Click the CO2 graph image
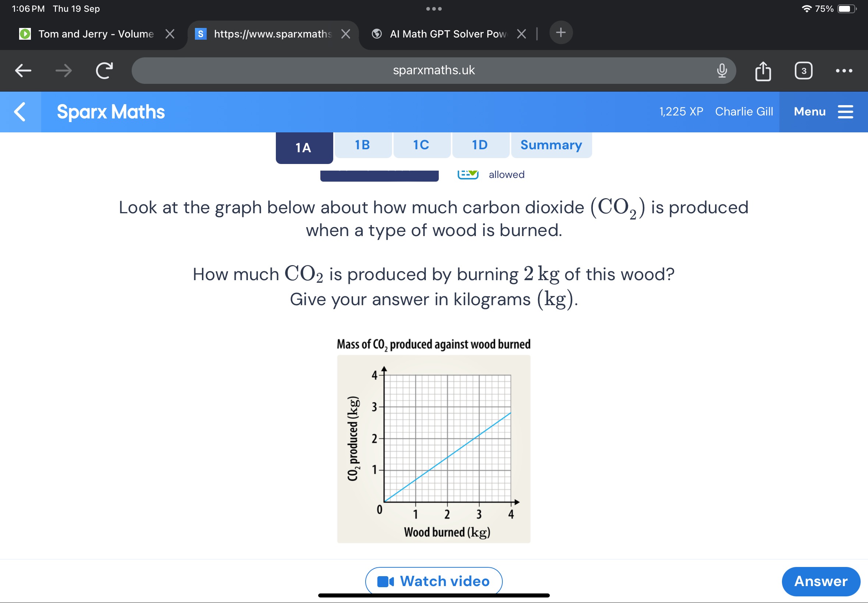This screenshot has width=868, height=603. 433,449
